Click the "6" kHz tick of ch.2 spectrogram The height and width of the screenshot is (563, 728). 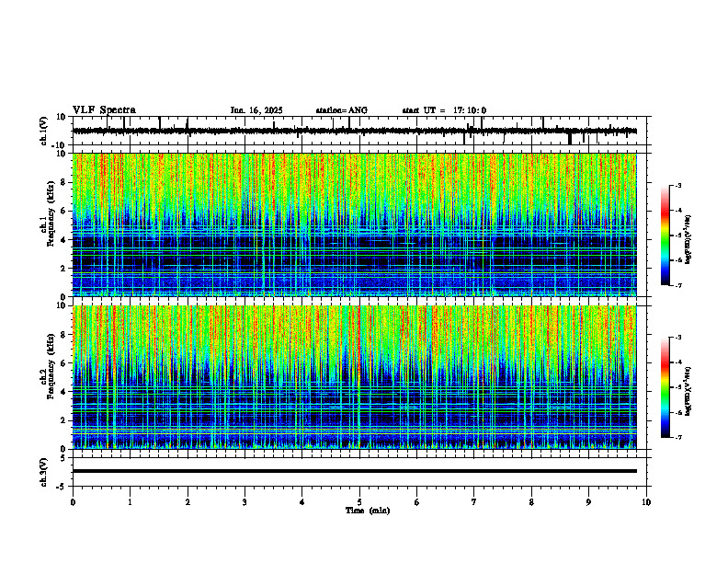pos(63,363)
